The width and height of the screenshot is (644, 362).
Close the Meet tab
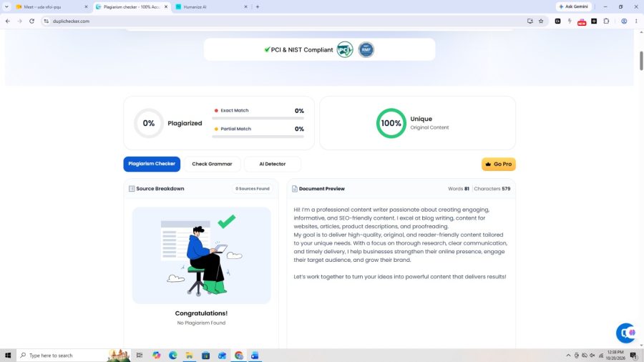pos(86,6)
